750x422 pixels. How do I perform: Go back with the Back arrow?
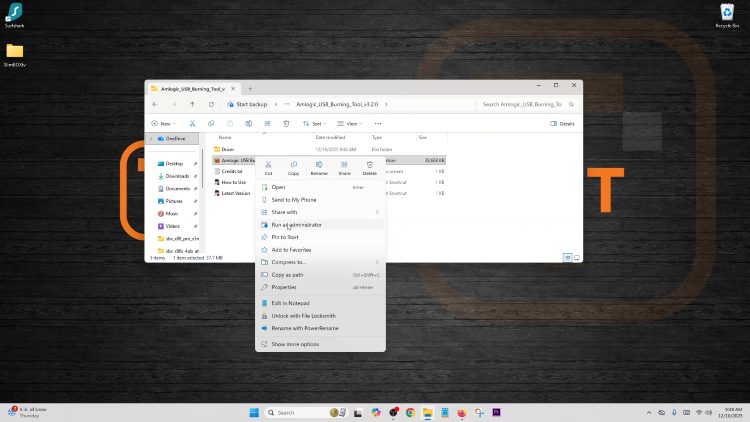(155, 104)
